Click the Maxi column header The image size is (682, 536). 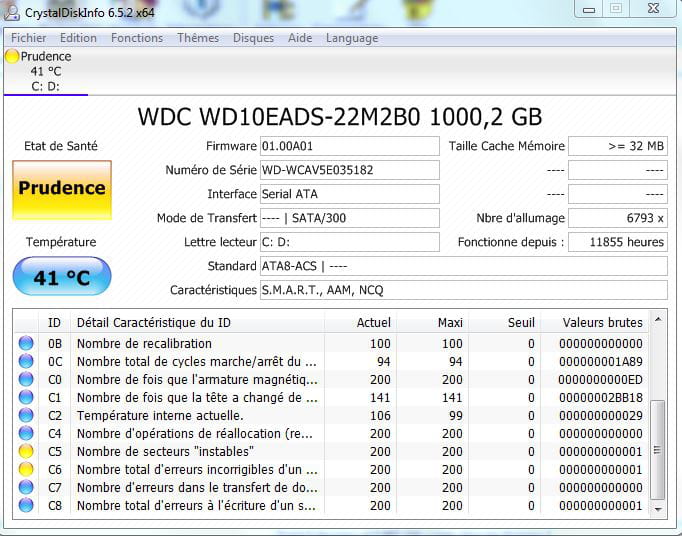point(432,322)
